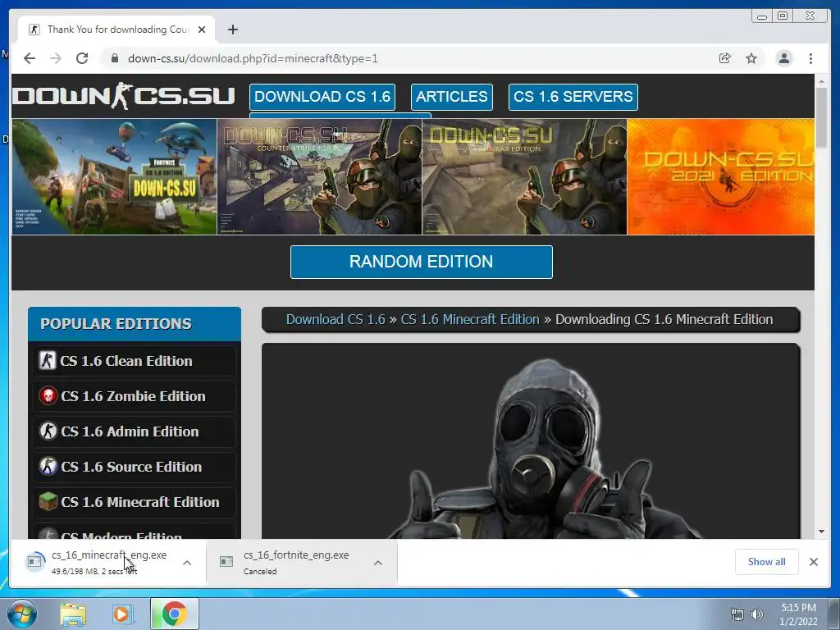Open the 2021 Edition orange banner
840x630 pixels.
(720, 177)
